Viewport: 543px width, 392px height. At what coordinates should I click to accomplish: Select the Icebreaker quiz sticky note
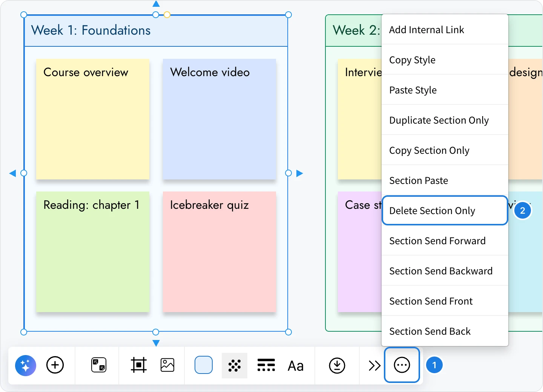[219, 252]
